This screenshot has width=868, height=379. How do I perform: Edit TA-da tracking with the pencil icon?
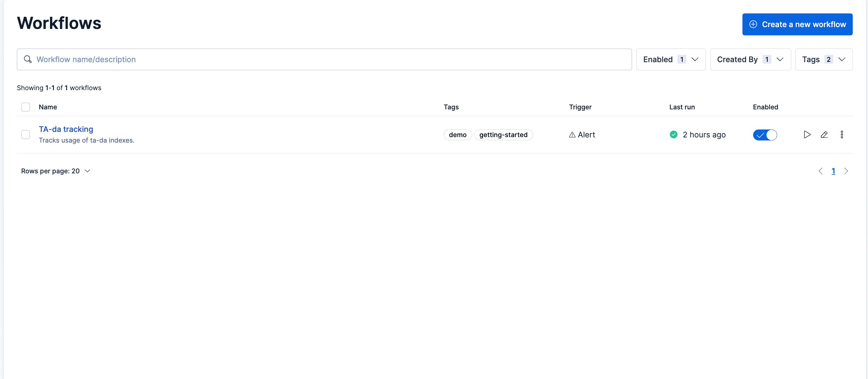[x=824, y=135]
